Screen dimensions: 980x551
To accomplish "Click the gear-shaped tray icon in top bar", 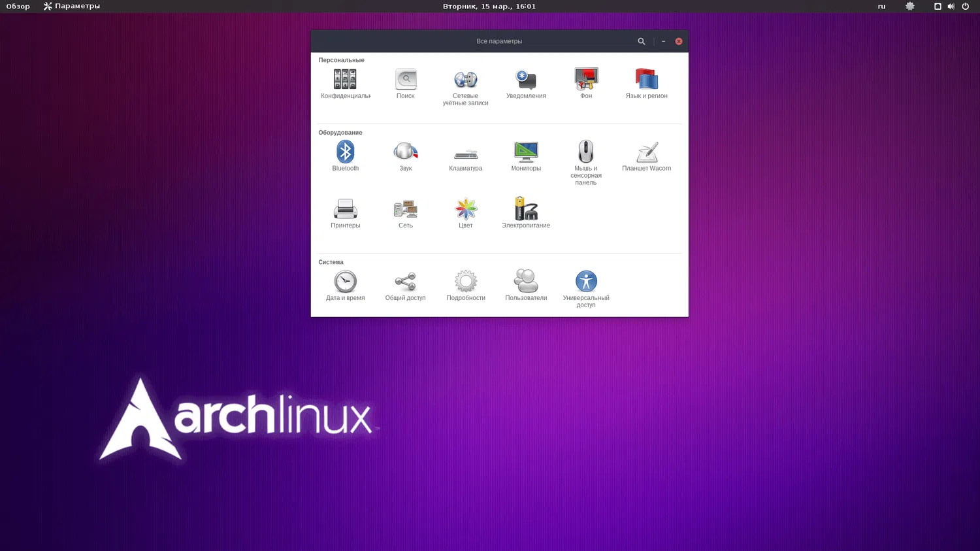I will [x=910, y=7].
